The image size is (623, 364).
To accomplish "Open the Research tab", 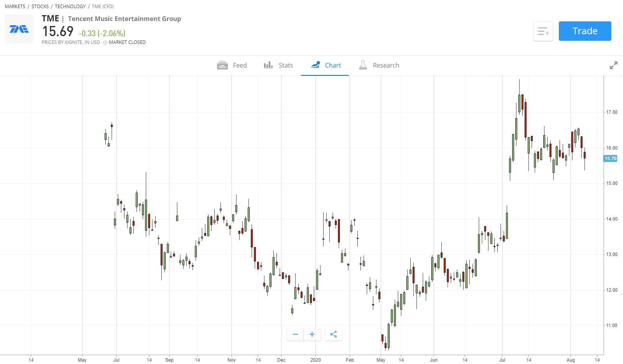I will point(379,65).
